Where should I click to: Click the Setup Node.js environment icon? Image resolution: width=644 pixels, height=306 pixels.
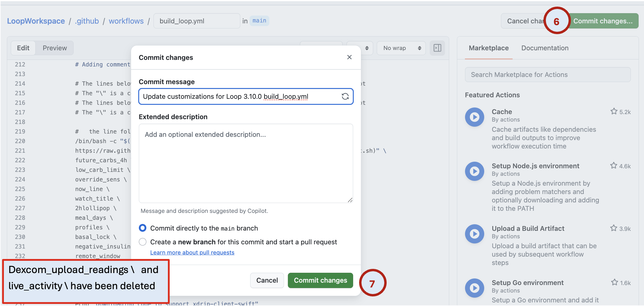[474, 171]
